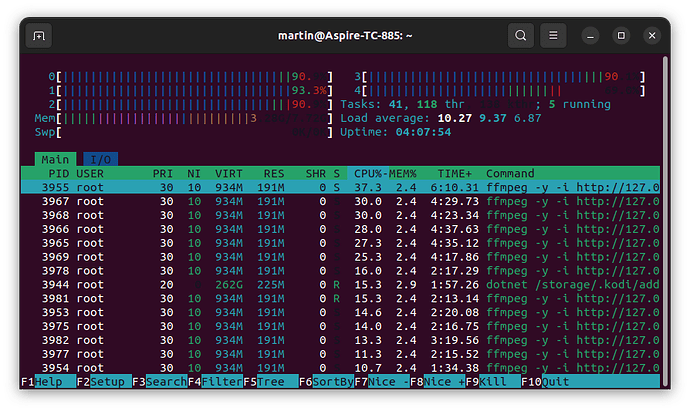
Task: Select the Main tab in htop
Action: 55,159
